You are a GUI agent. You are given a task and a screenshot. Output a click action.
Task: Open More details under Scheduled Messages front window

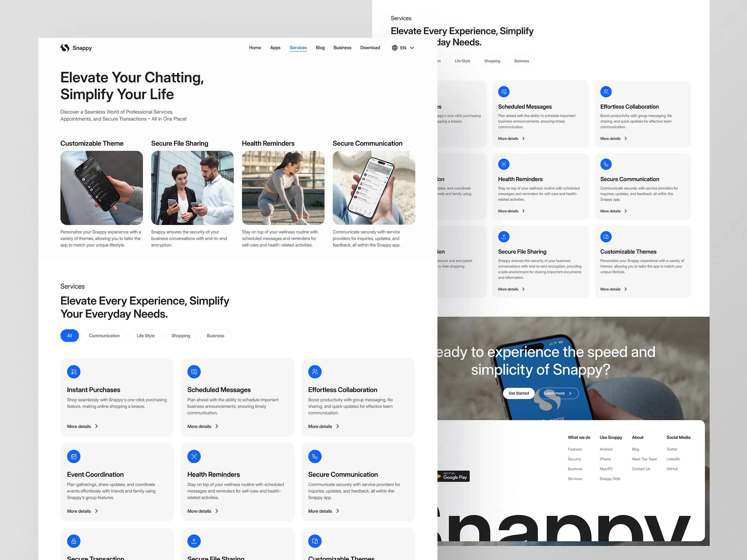[203, 426]
